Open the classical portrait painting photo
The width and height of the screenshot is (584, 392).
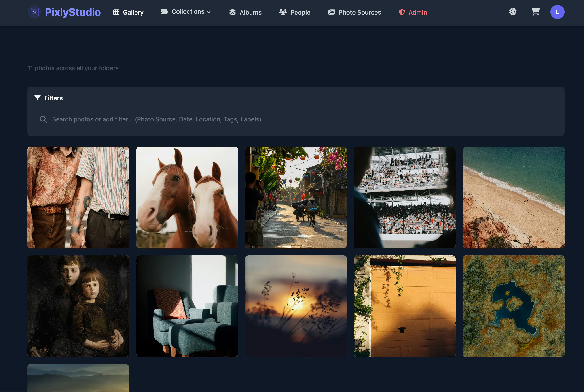78,306
